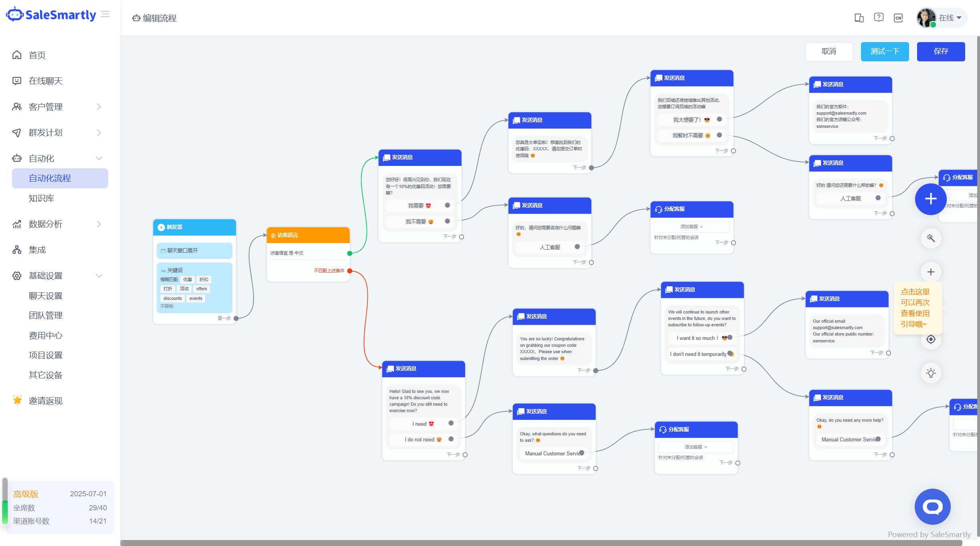Open 费用中心 page
Viewport: 980px width, 546px height.
click(46, 335)
